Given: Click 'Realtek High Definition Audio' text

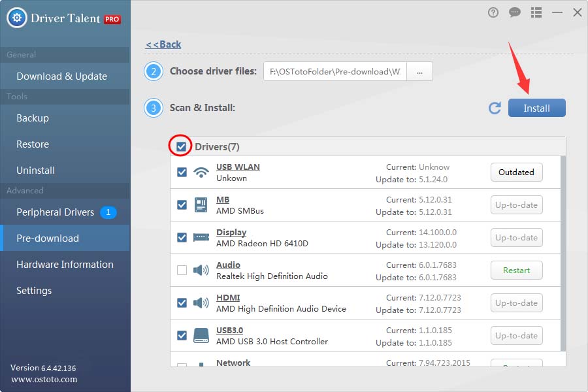Looking at the screenshot, I should pyautogui.click(x=272, y=276).
